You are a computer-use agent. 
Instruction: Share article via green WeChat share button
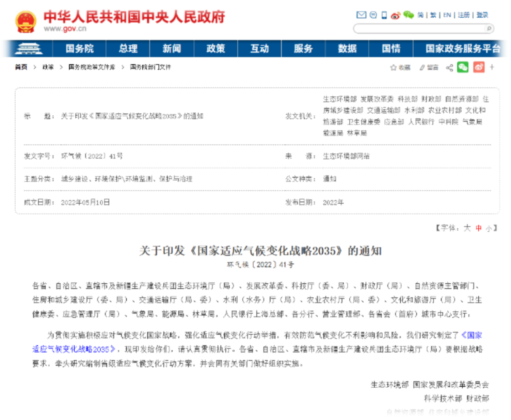463,67
